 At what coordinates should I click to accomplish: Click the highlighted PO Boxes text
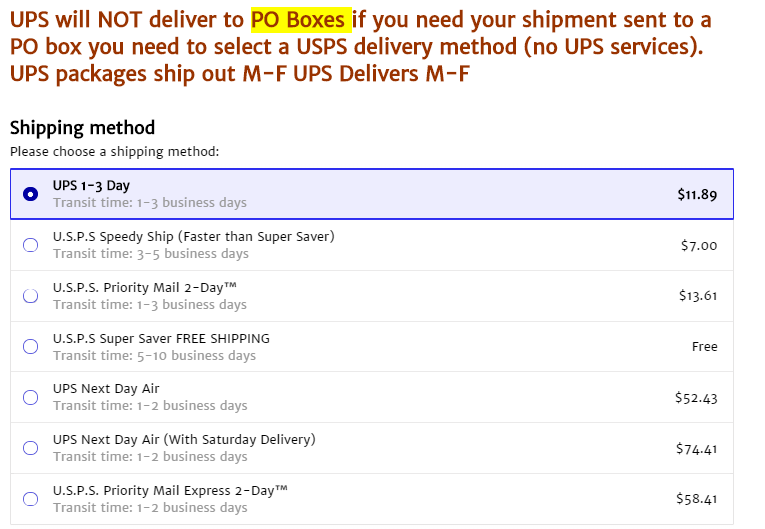[x=300, y=18]
